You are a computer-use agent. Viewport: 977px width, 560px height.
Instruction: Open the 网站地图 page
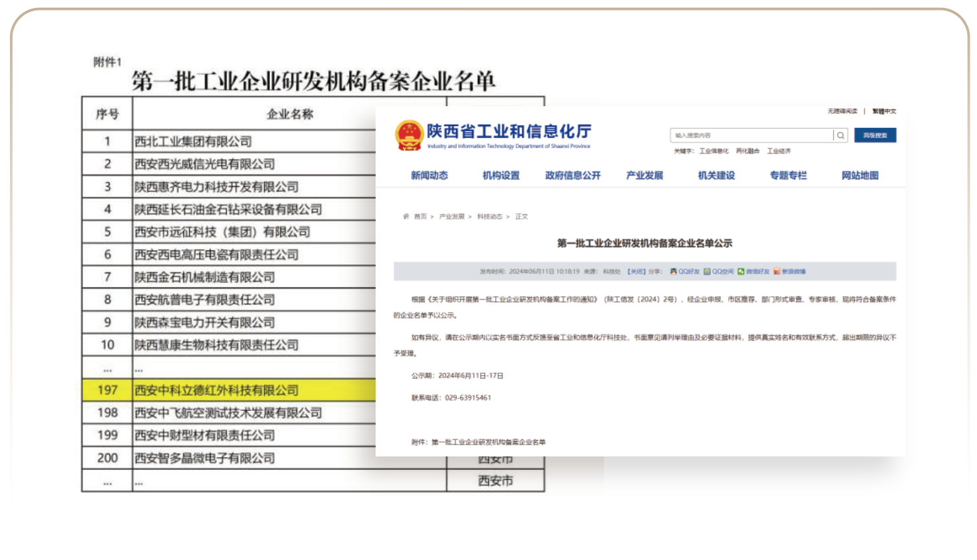coord(859,175)
